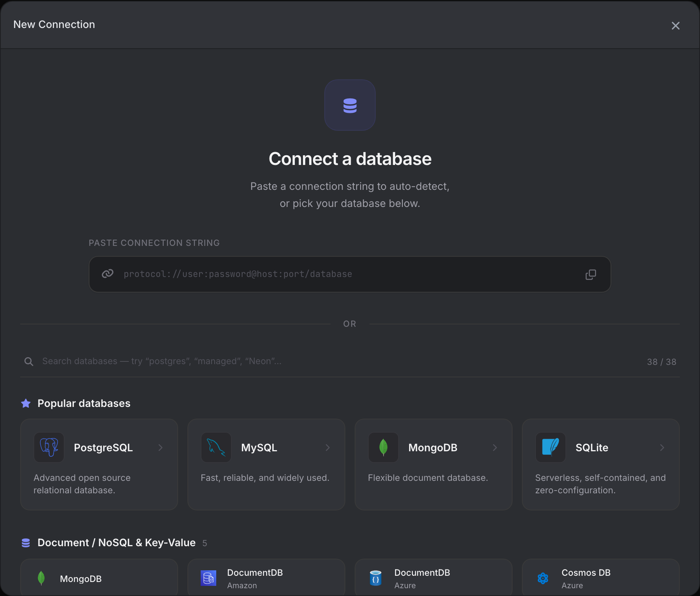This screenshot has width=700, height=596.
Task: Click the link icon in connection string field
Action: (108, 274)
